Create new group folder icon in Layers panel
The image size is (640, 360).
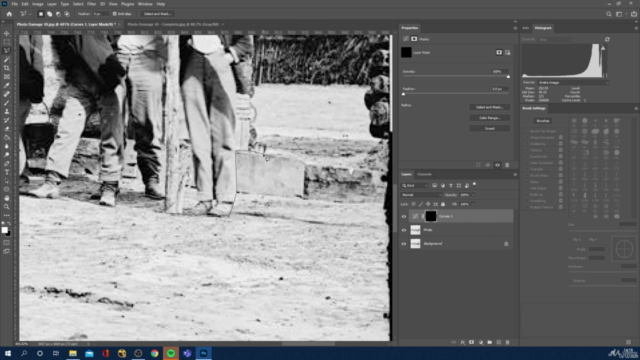coord(489,342)
